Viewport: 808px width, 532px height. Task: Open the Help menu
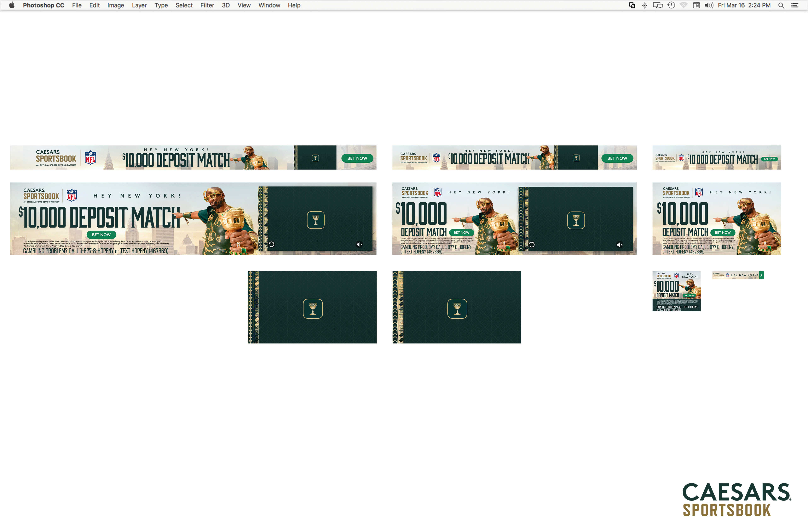(294, 5)
